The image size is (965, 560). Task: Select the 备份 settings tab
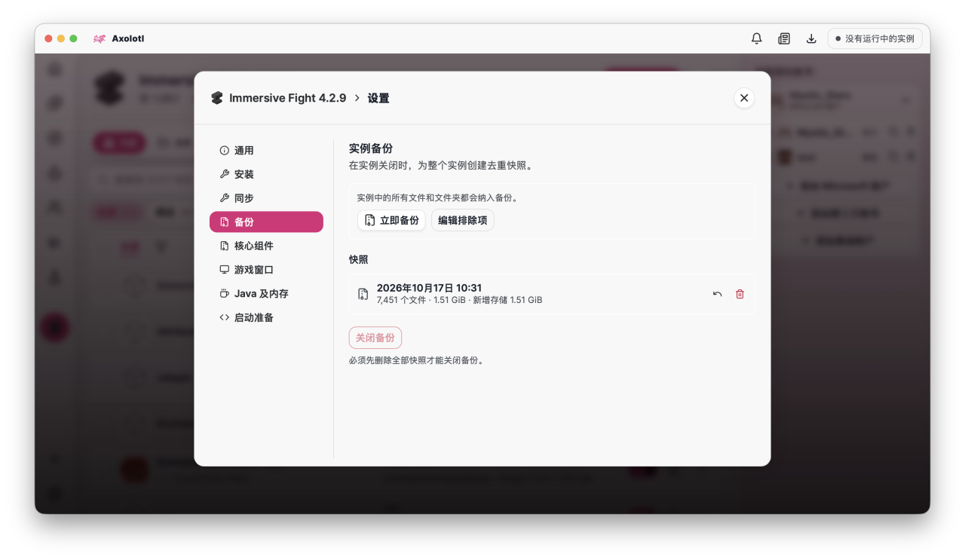click(x=266, y=222)
